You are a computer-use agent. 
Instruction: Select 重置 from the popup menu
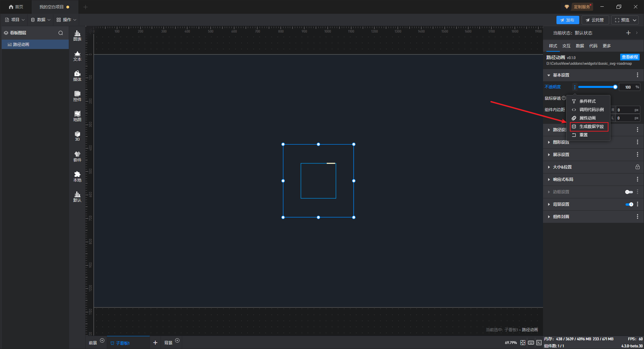588,135
